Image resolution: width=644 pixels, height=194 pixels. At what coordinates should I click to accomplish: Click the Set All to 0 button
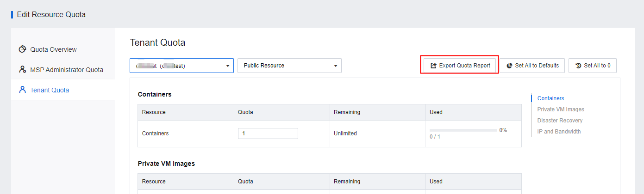click(593, 66)
